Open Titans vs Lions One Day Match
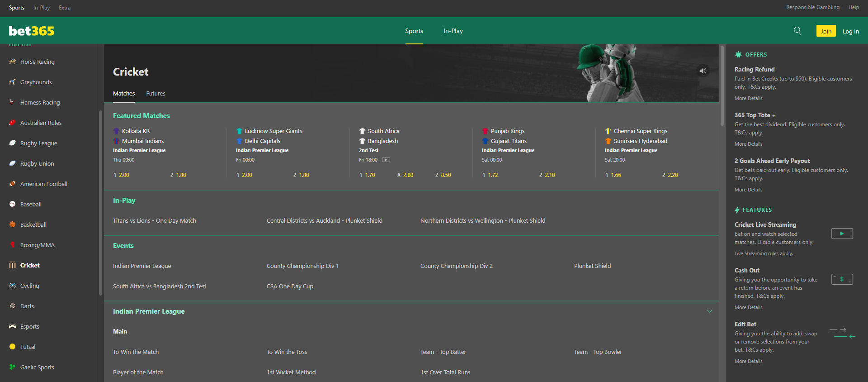This screenshot has width=868, height=382. tap(155, 221)
